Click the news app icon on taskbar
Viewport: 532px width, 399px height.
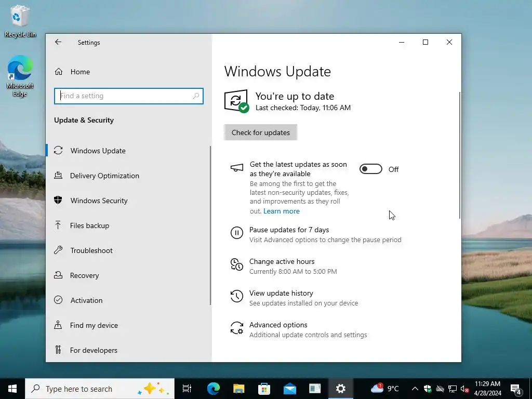point(315,389)
